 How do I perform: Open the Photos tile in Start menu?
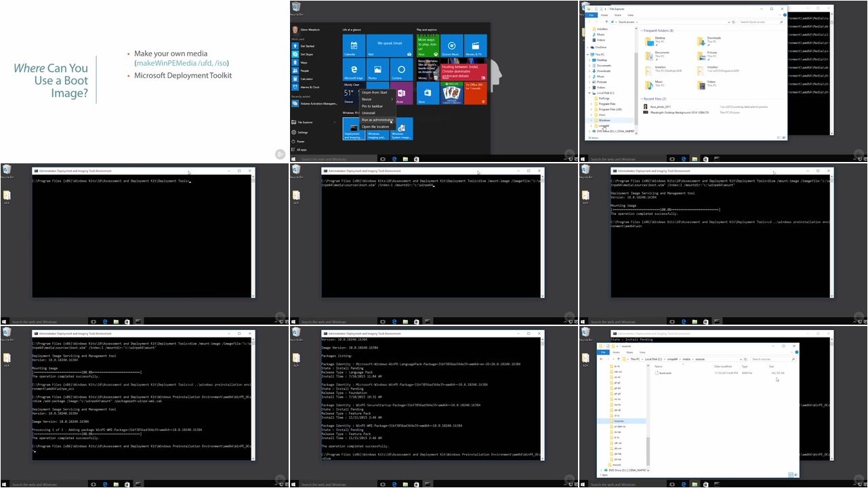(378, 69)
